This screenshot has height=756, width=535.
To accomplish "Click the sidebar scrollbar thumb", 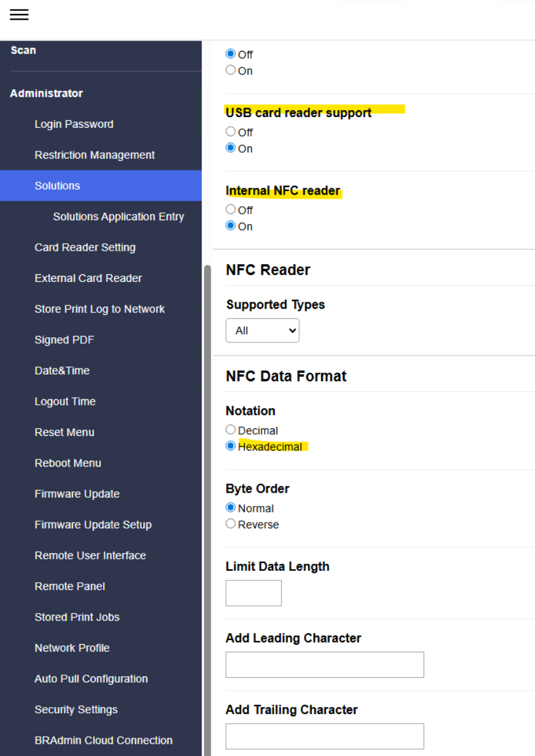I will pyautogui.click(x=207, y=510).
